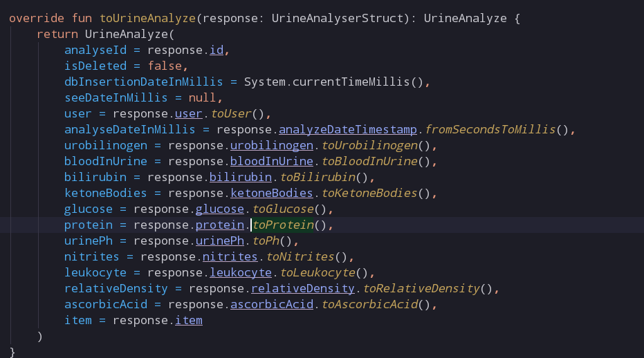This screenshot has height=358, width=644.
Task: Click the underlined id property
Action: click(217, 50)
